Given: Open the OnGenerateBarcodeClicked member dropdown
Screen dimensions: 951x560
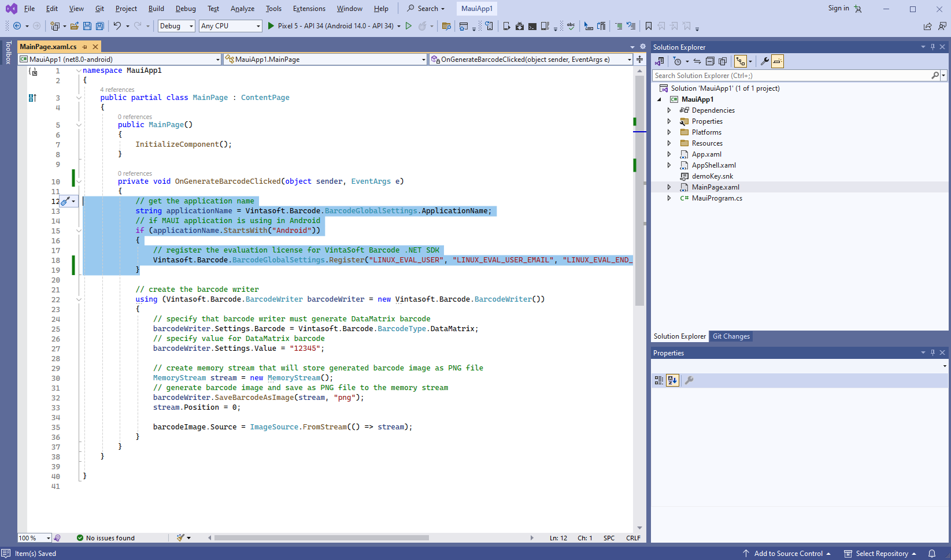Looking at the screenshot, I should tap(531, 60).
